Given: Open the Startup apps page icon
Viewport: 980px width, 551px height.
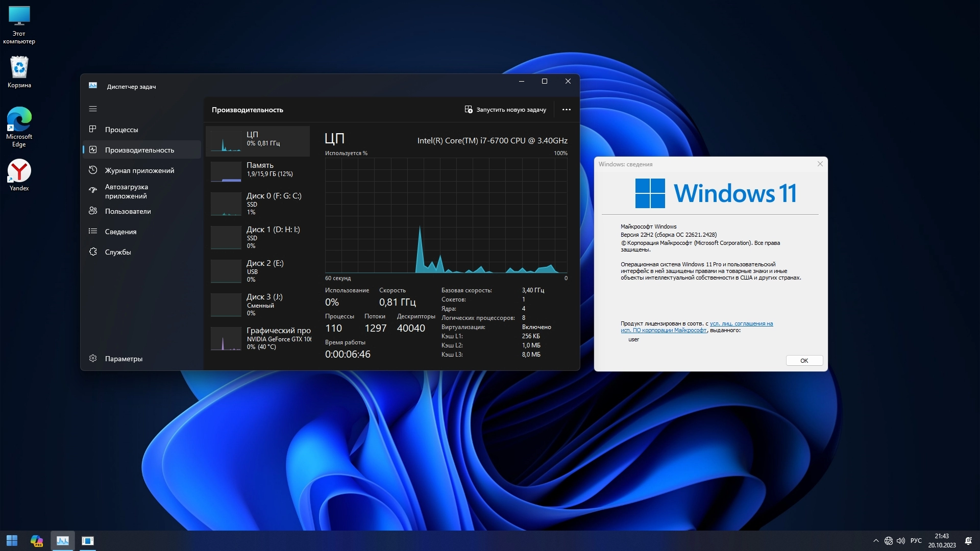Looking at the screenshot, I should [93, 191].
